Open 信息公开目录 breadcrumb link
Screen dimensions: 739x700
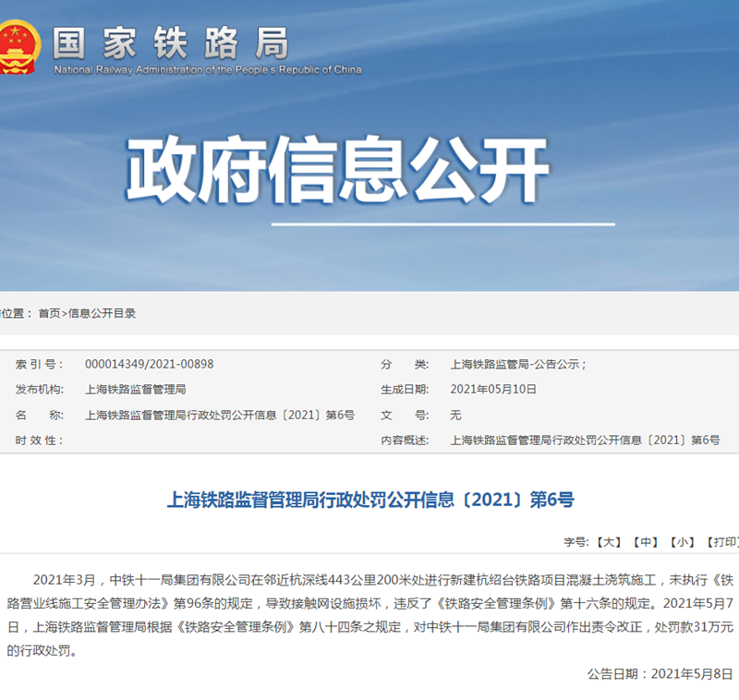[x=102, y=313]
